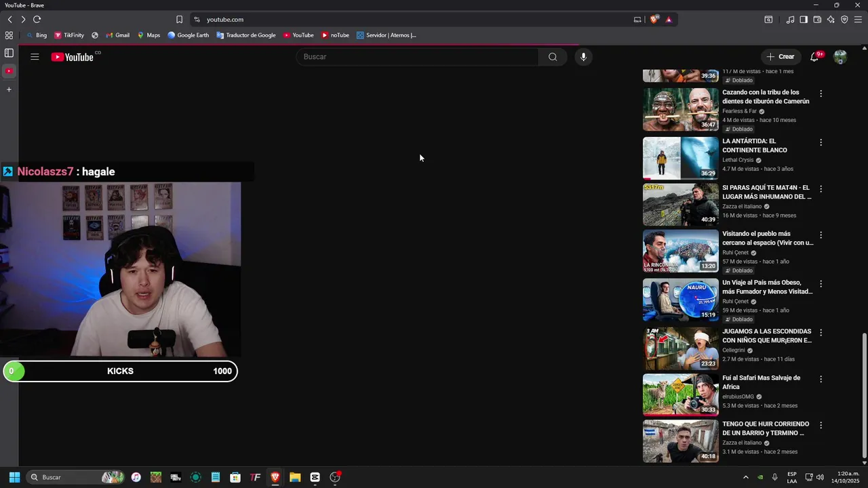Open the Brave Rewards triangle icon

pyautogui.click(x=669, y=20)
